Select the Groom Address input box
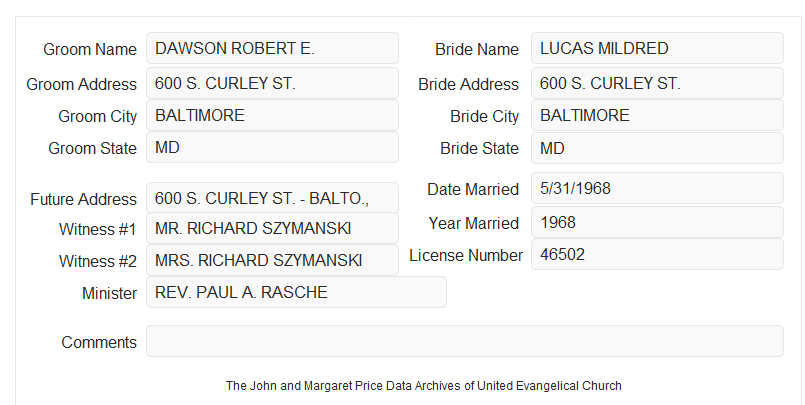Viewport: 805px width, 405px height. [x=272, y=83]
